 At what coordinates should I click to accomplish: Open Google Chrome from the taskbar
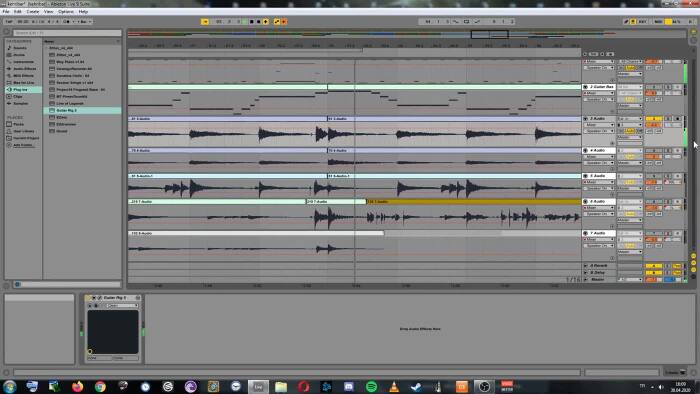point(100,386)
